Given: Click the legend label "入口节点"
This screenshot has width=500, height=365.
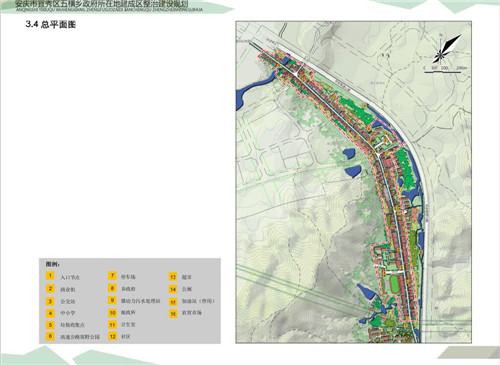Looking at the screenshot, I should click(70, 277).
